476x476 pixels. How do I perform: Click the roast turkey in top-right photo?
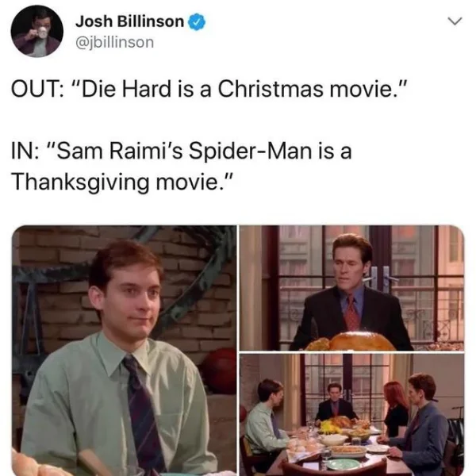(x=351, y=341)
